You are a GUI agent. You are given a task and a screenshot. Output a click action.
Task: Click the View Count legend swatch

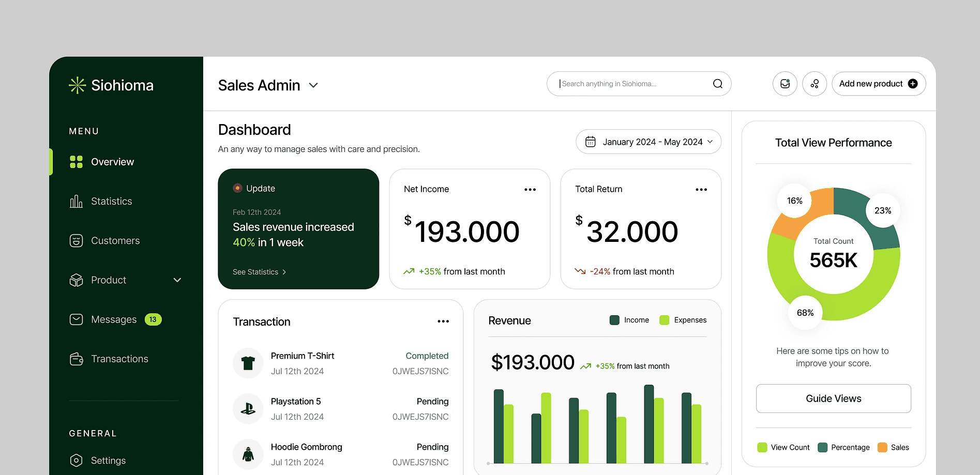coord(762,448)
